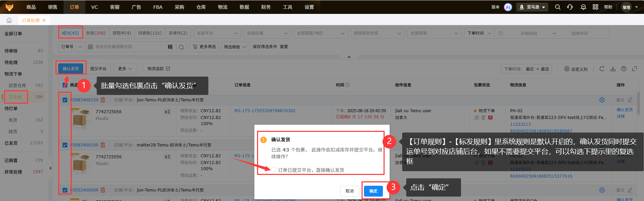Click the edit remark pencil on order 2083400159

pos(630,100)
